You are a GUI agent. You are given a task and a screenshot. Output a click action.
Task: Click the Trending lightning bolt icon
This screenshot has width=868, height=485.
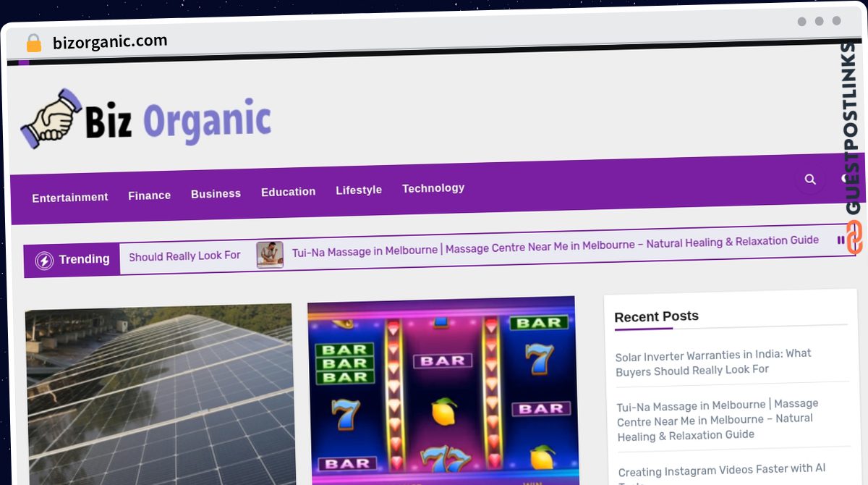[44, 261]
